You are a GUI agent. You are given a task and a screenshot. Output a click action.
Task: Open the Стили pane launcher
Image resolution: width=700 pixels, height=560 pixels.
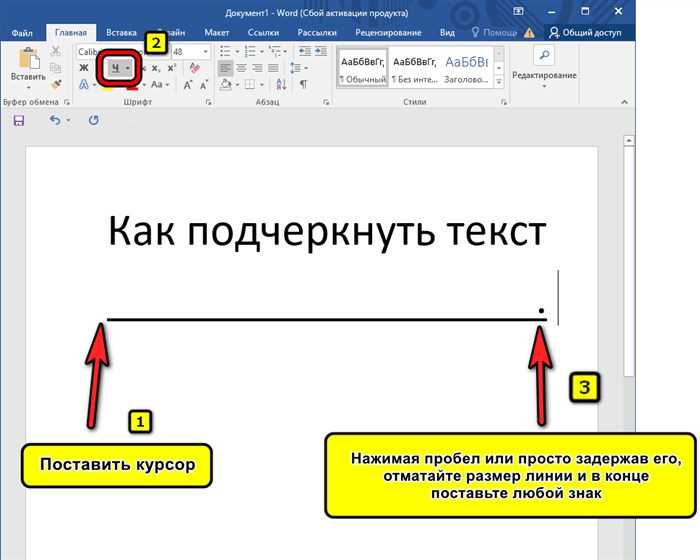[504, 102]
